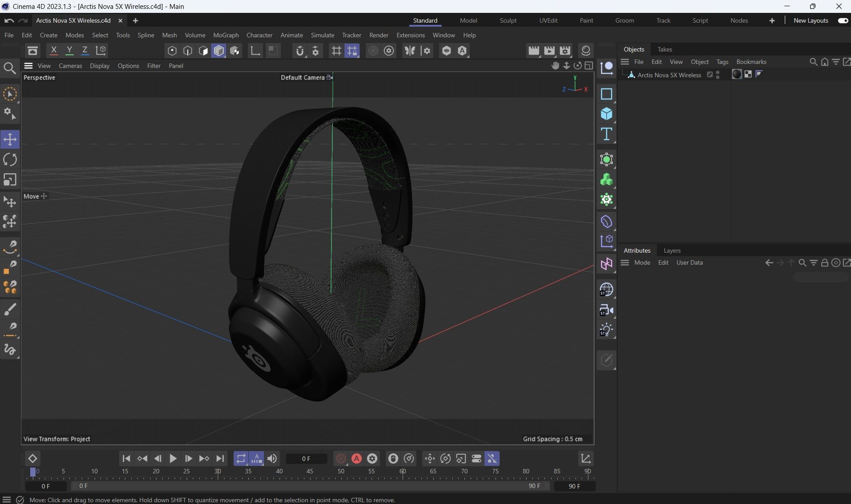Image resolution: width=851 pixels, height=504 pixels.
Task: Toggle Autokeying red A button
Action: (356, 459)
